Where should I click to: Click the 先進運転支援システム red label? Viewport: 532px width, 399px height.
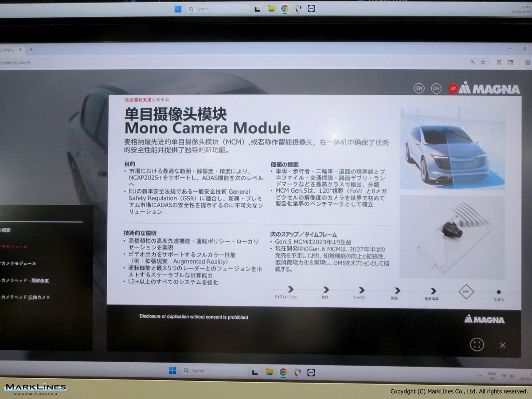[147, 100]
